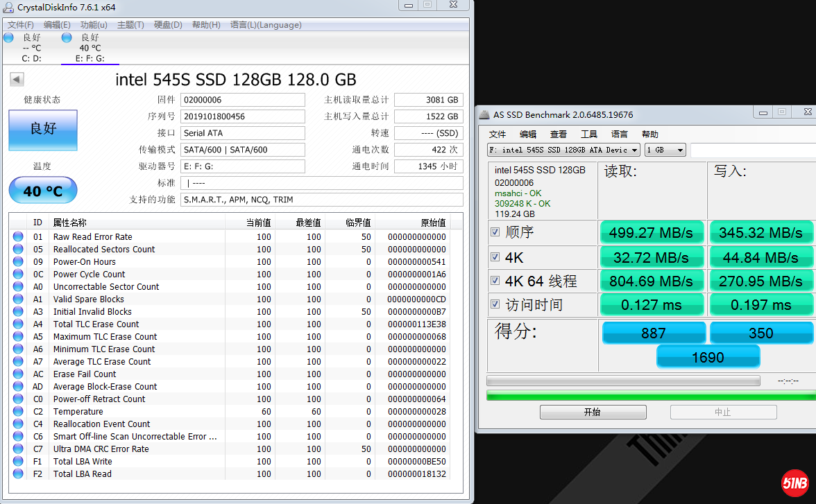Click the 4K write 44.84 MB/s result
Screen dimensions: 816x504
760,257
